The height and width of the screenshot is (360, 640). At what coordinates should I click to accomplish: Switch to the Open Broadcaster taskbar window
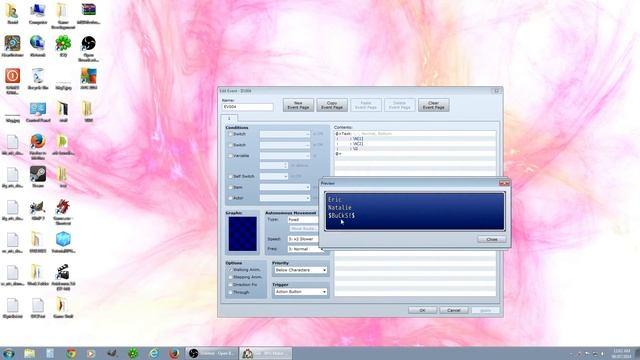(x=211, y=353)
